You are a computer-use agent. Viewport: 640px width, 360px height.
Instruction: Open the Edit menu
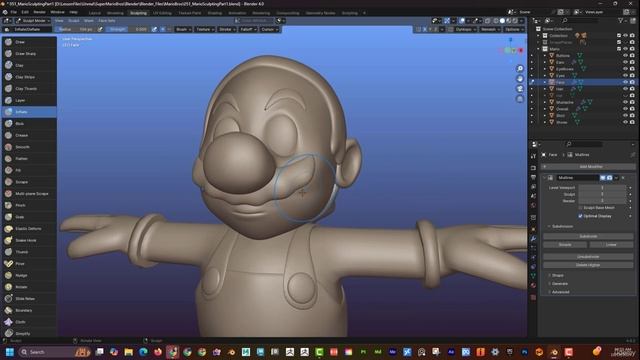pyautogui.click(x=25, y=12)
